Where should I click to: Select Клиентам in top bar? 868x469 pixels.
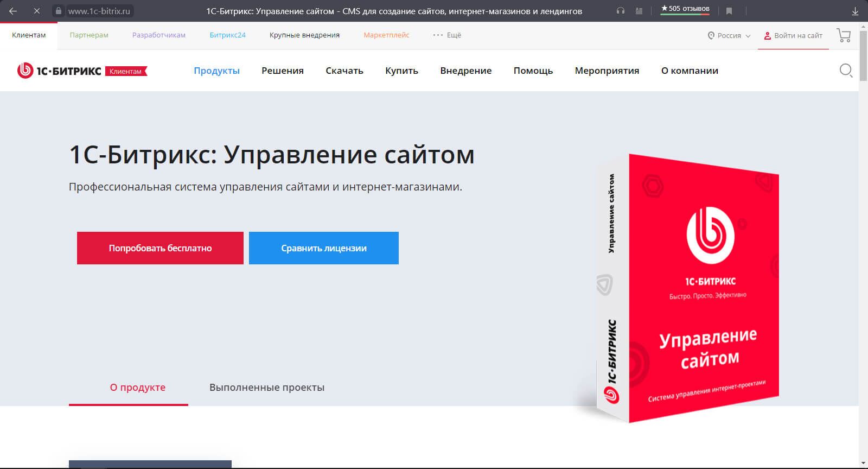click(29, 35)
